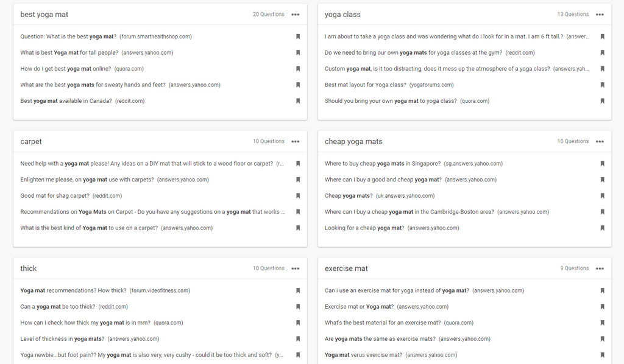The width and height of the screenshot is (624, 364).
Task: Open more options for 'yoga class' card
Action: [600, 15]
